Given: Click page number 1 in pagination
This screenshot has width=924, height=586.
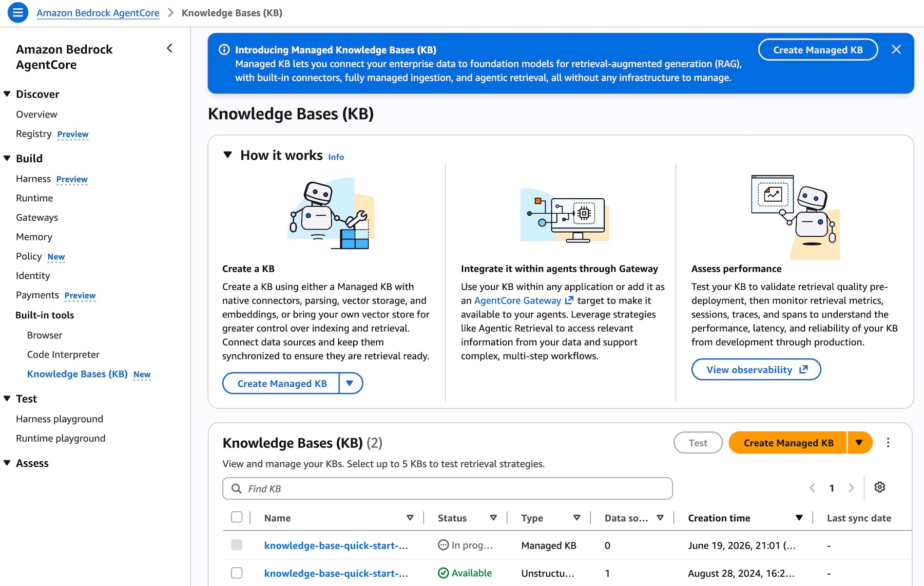Looking at the screenshot, I should (832, 488).
